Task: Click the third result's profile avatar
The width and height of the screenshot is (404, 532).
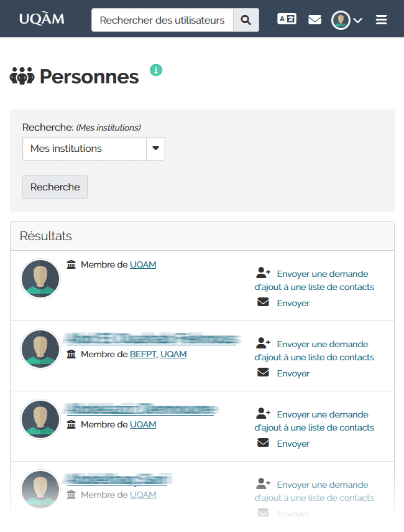Action: (40, 419)
